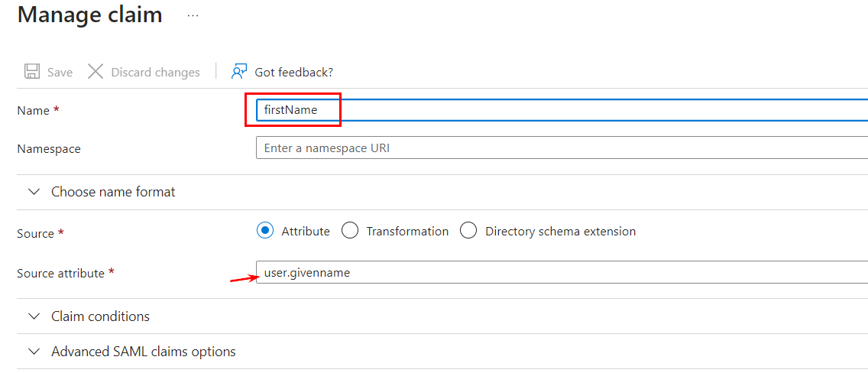Click Discard changes text in toolbar
868x373 pixels.
pos(156,73)
